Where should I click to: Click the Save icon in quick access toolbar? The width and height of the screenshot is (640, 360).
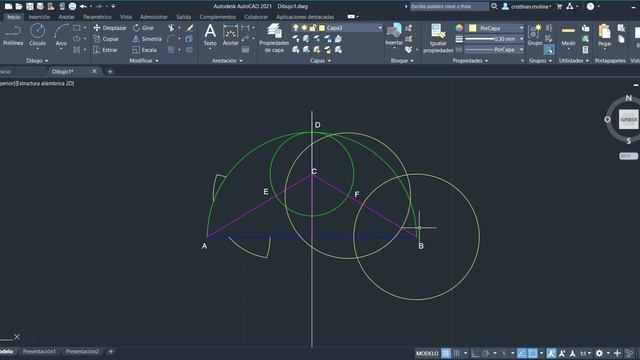tap(29, 6)
